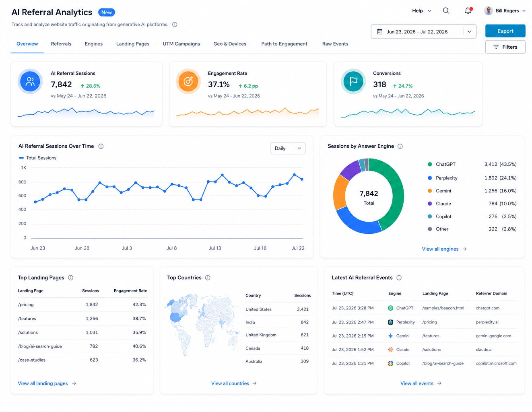Click the Copilot engine icon in events
This screenshot has width=532, height=412.
(x=390, y=363)
